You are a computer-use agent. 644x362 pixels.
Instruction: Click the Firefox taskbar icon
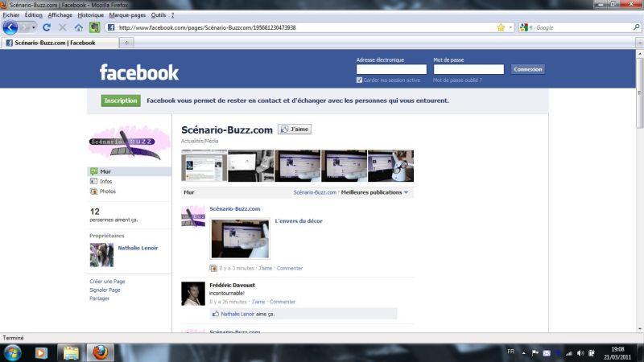click(x=100, y=353)
